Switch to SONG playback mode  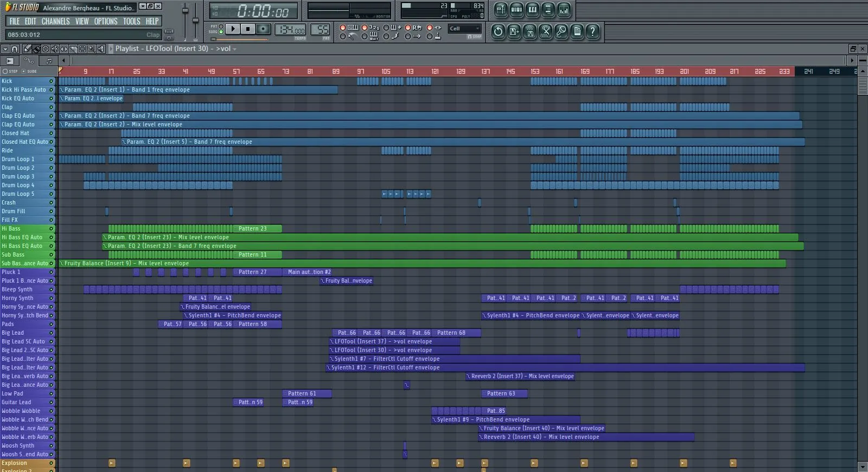(x=221, y=32)
